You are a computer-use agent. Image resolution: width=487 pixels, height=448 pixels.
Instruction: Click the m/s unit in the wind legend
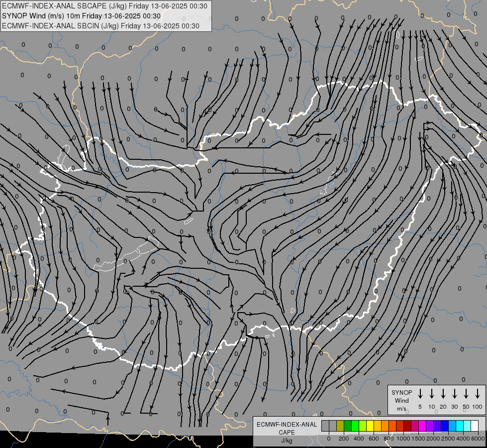click(401, 409)
